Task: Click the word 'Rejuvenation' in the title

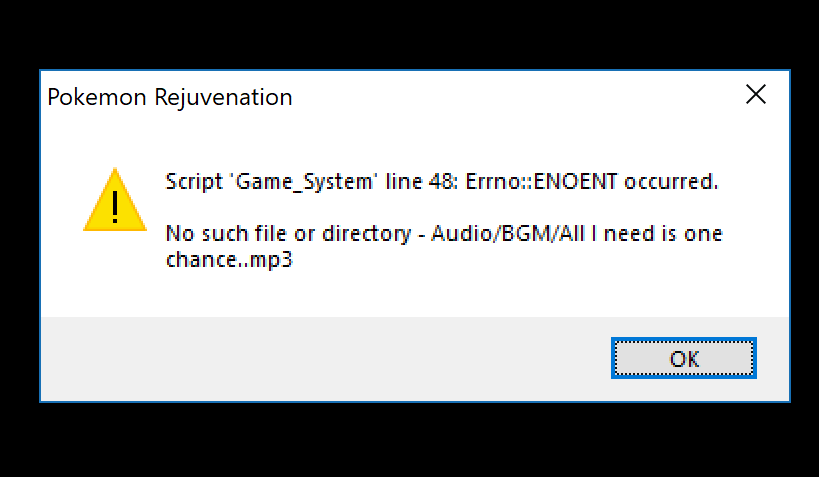Action: click(223, 98)
